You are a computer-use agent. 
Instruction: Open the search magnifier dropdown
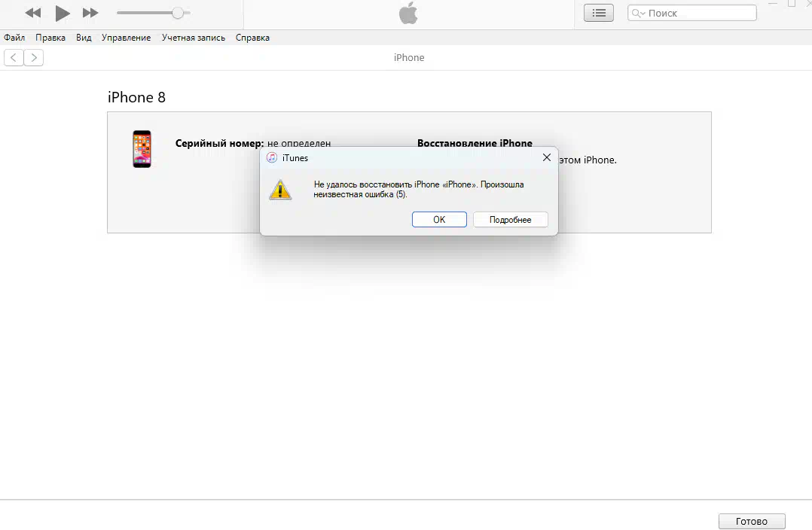[x=638, y=13]
